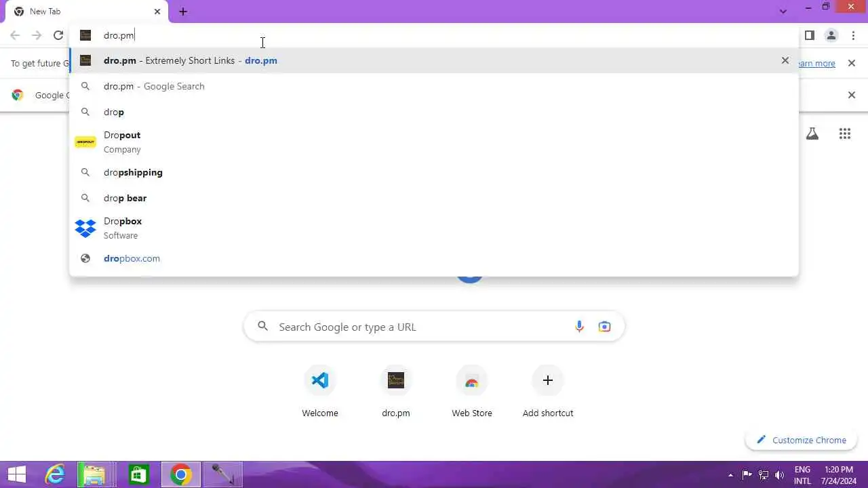Screen dimensions: 868x488
Task: Open Search Labs flask icon
Action: point(812,134)
